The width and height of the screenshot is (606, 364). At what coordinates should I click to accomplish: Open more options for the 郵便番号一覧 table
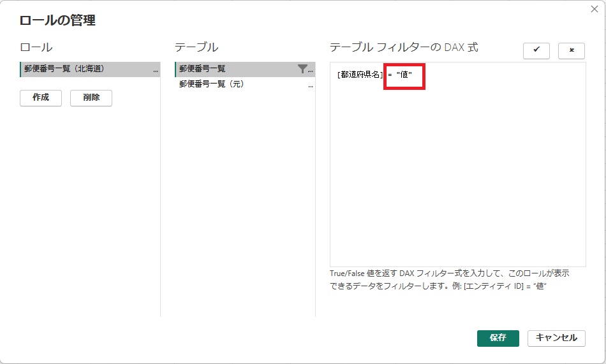coord(311,70)
